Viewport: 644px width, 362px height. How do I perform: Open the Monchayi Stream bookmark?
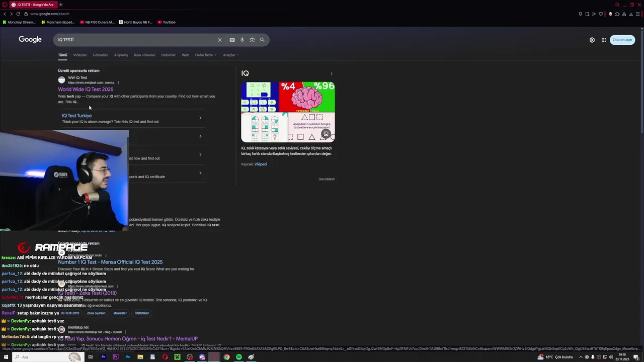point(19,22)
